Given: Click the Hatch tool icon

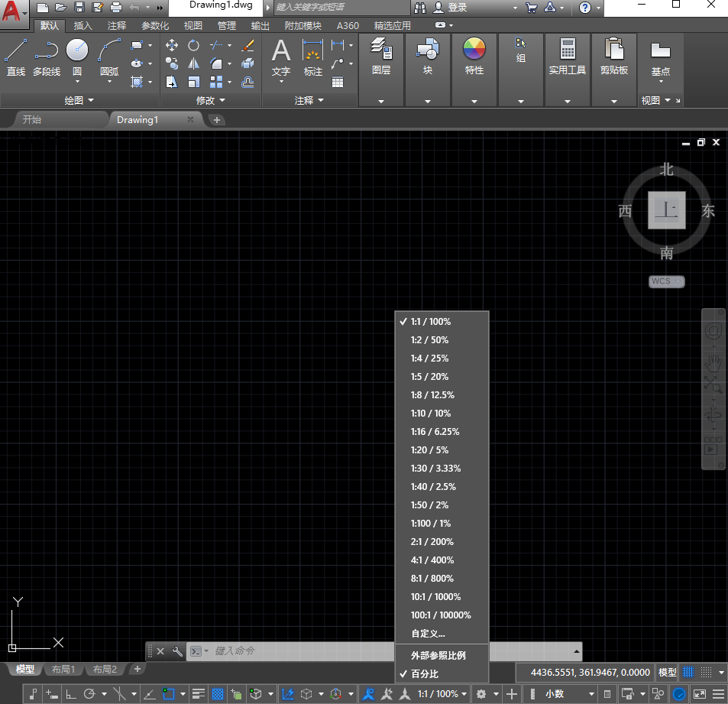Looking at the screenshot, I should pyautogui.click(x=137, y=83).
